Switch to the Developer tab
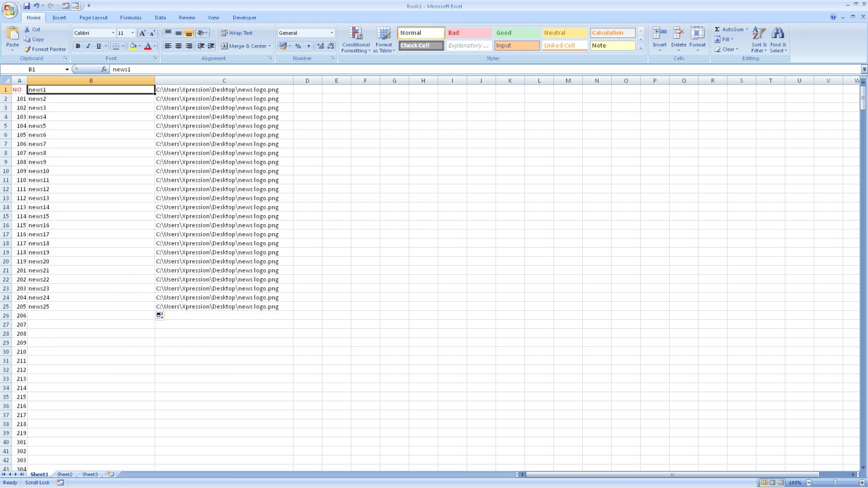Screen dimensions: 868x488 tap(244, 17)
